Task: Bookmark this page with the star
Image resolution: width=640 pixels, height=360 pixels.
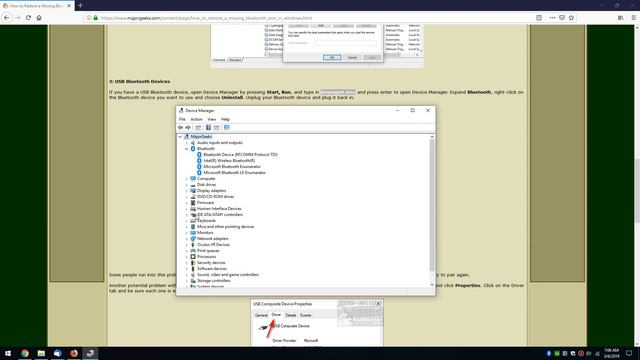Action: coord(571,18)
